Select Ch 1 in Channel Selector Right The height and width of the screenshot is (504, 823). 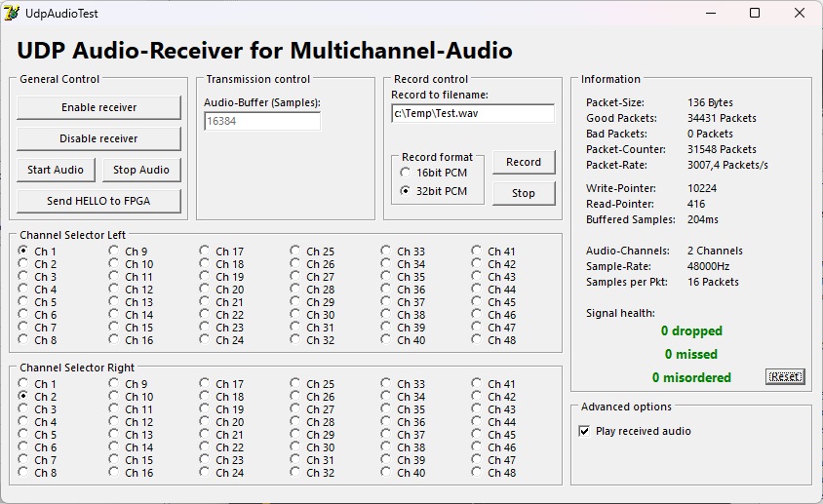(x=24, y=384)
